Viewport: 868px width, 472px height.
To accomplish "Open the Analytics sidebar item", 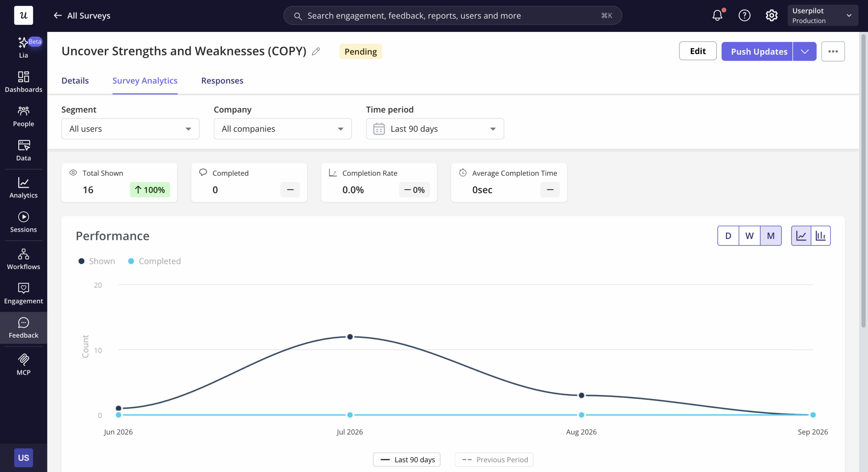I will click(x=23, y=188).
